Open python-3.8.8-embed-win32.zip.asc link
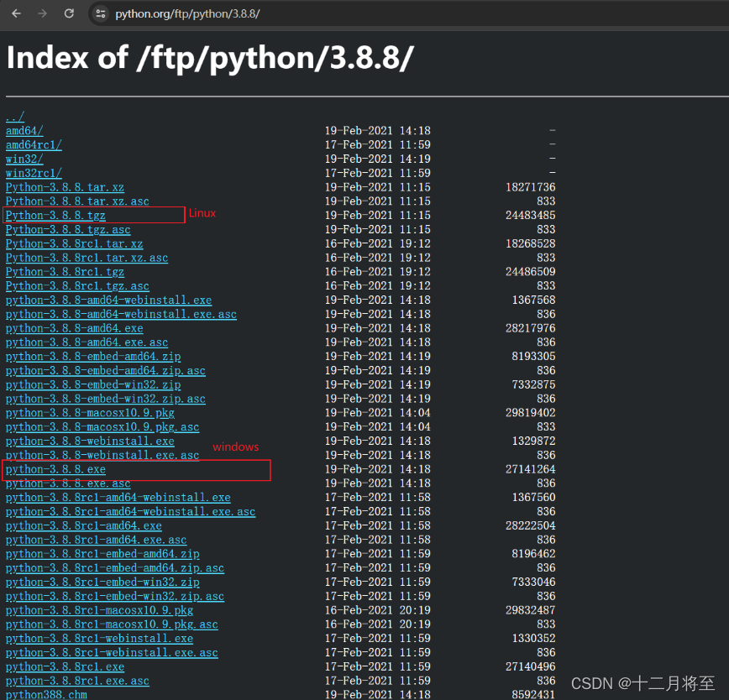The image size is (729, 700). pos(106,399)
